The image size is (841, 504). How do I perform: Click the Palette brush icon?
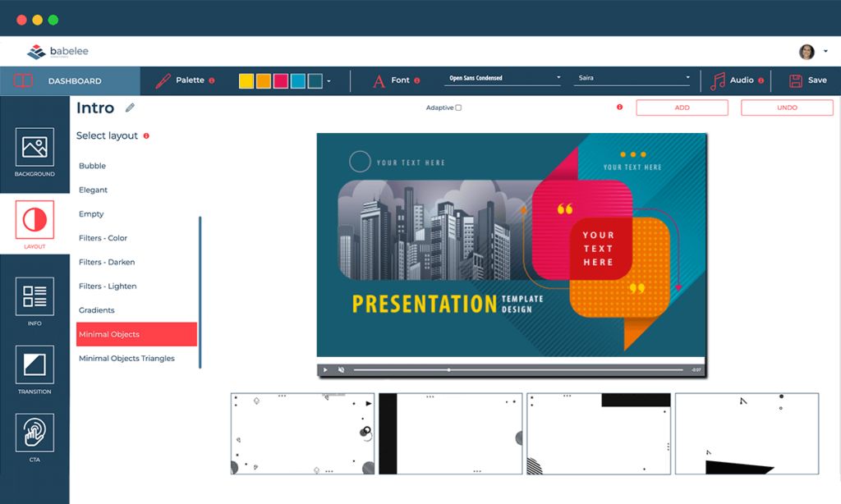click(163, 80)
